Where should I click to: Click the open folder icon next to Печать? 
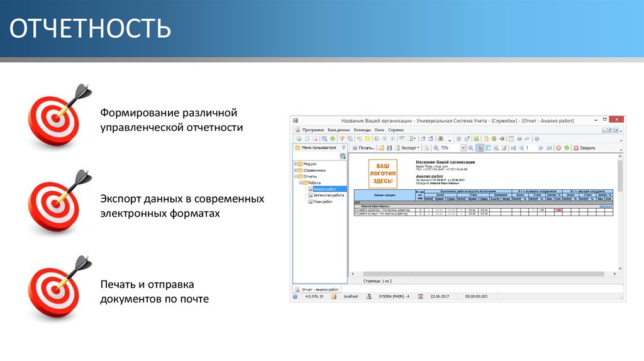point(382,148)
